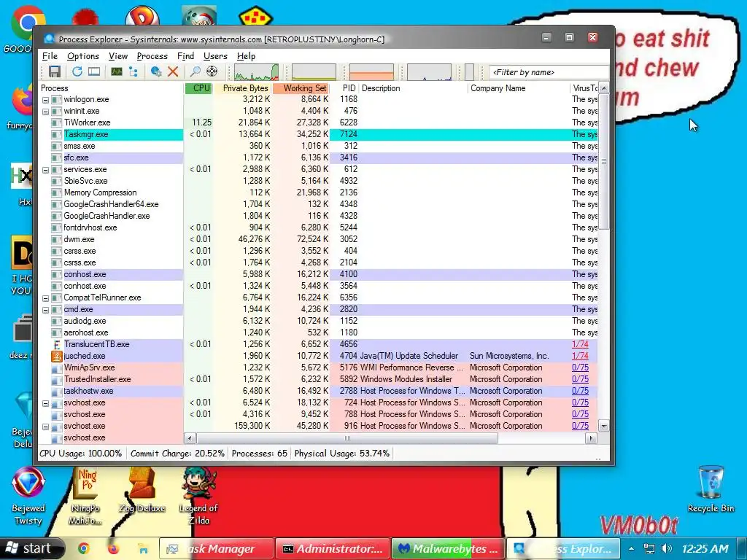
Task: Click the yellow commit history mini graph
Action: [314, 72]
